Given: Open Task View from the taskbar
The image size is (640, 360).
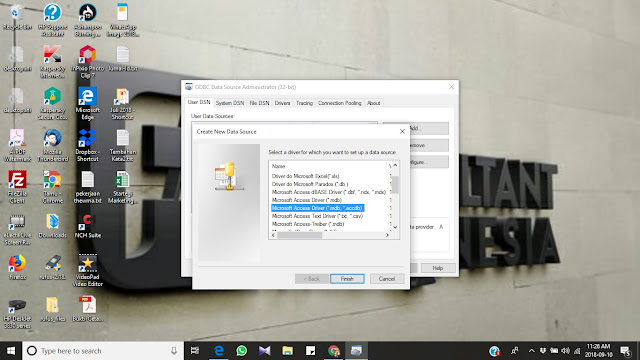Looking at the screenshot, I should coord(195,351).
